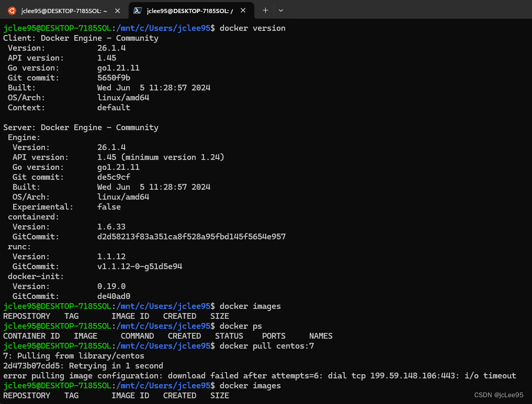Close the Ubuntu home directory tab
Image resolution: width=532 pixels, height=404 pixels.
coord(117,10)
